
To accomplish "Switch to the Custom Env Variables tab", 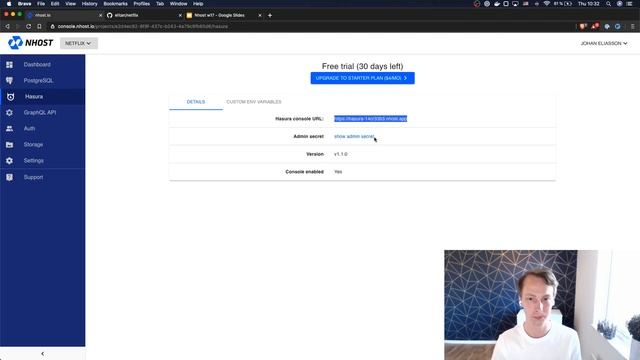I will pyautogui.click(x=254, y=102).
